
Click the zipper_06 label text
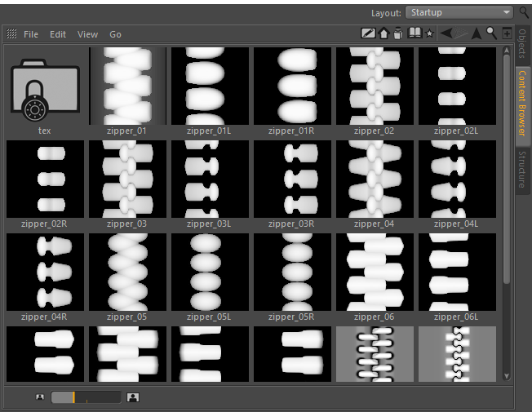click(x=375, y=317)
